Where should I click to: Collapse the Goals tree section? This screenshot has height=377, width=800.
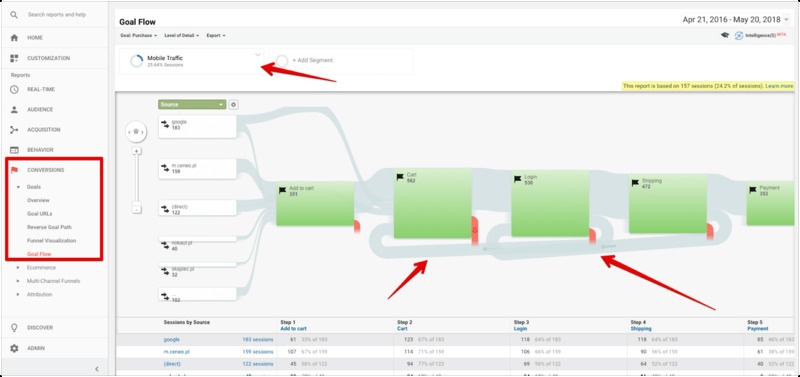point(18,187)
